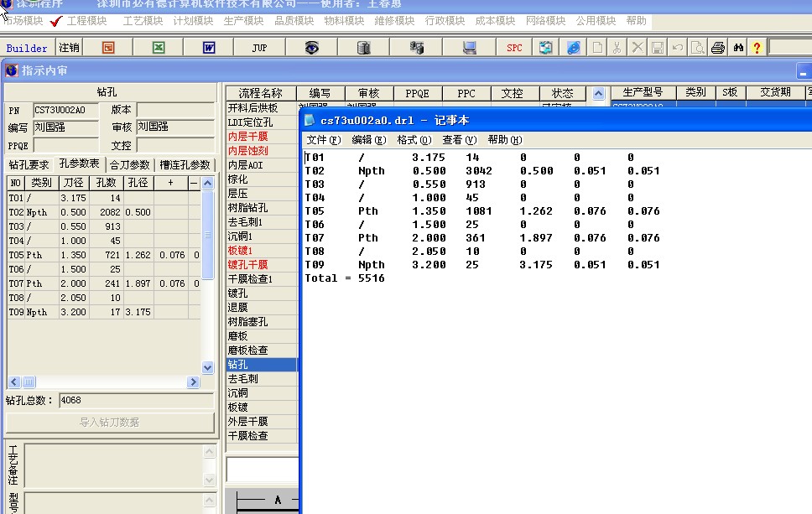The image size is (812, 514).
Task: Click the printer icon
Action: [718, 48]
